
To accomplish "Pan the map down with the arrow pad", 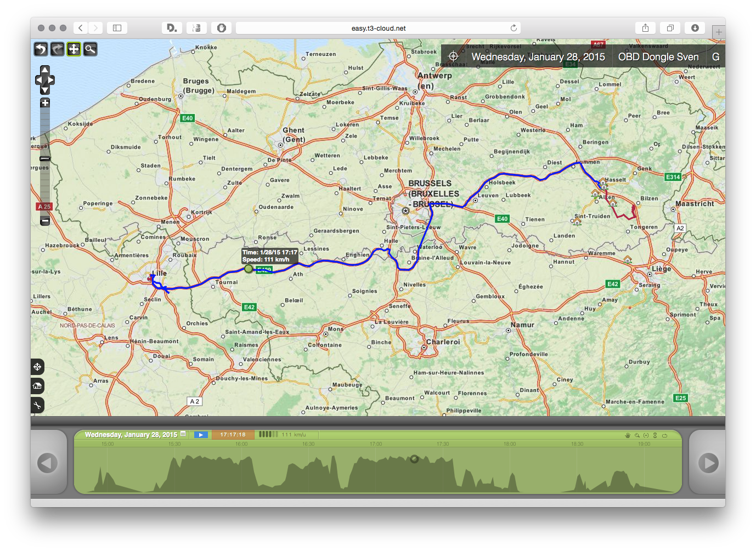I will click(45, 90).
